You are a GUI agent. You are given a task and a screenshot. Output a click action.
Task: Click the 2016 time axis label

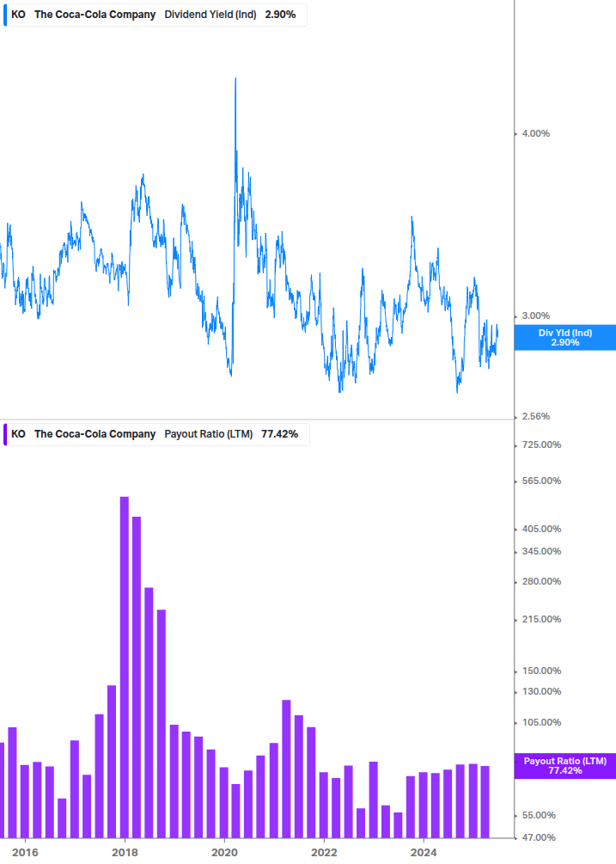[25, 853]
